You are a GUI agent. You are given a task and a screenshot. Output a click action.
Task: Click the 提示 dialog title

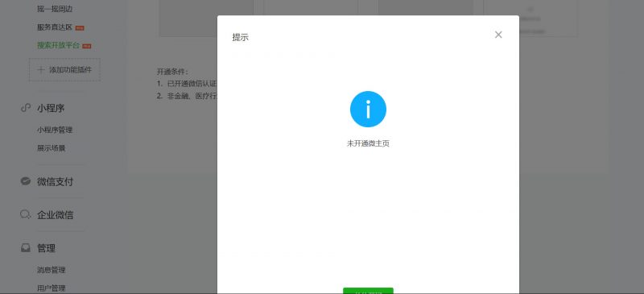240,37
